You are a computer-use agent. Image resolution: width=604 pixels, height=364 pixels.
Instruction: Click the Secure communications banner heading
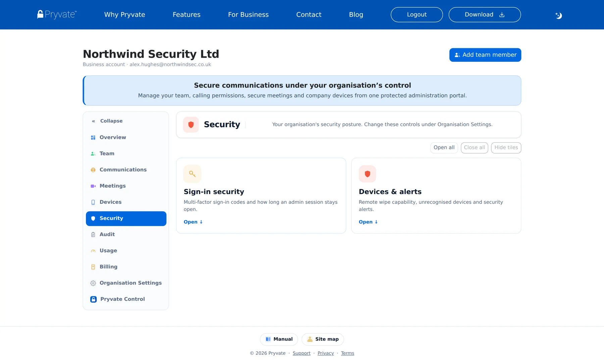(x=302, y=86)
